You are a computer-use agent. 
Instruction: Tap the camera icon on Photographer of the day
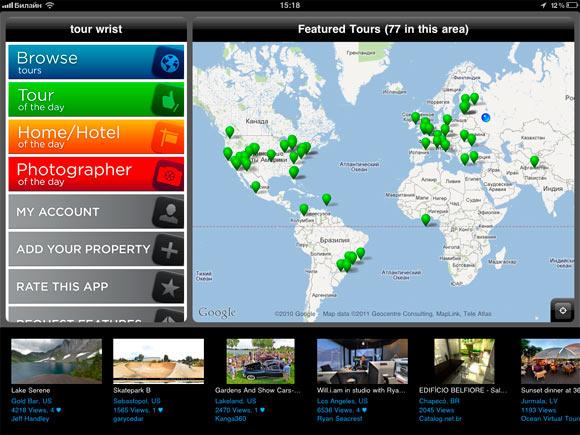click(x=169, y=175)
